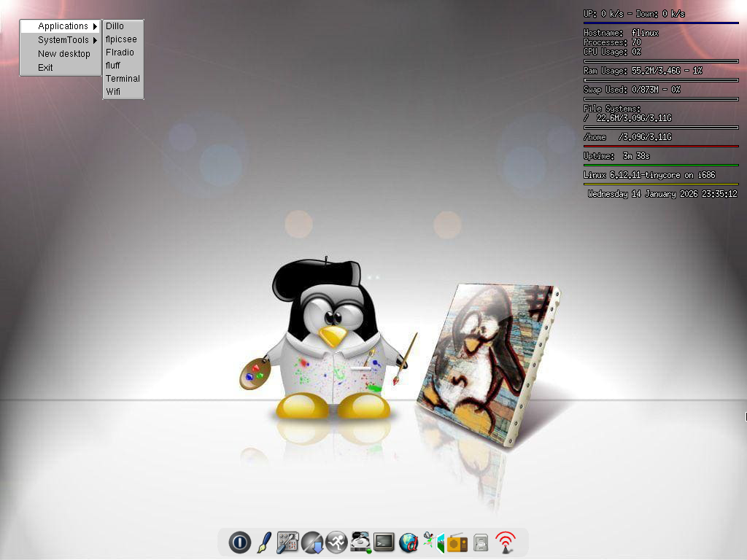Click the Linux 6.12.11-tinycore on i686 line
Screen dimensions: 747x560
coord(649,175)
